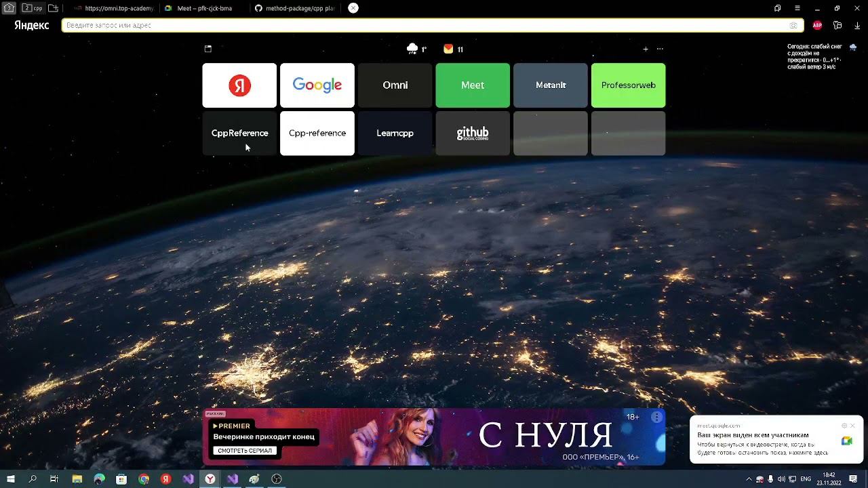Show hidden system tray icons

point(749,479)
